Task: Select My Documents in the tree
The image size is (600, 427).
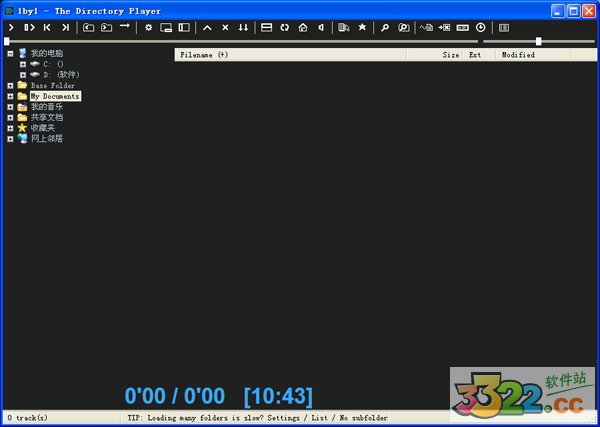Action: [55, 96]
